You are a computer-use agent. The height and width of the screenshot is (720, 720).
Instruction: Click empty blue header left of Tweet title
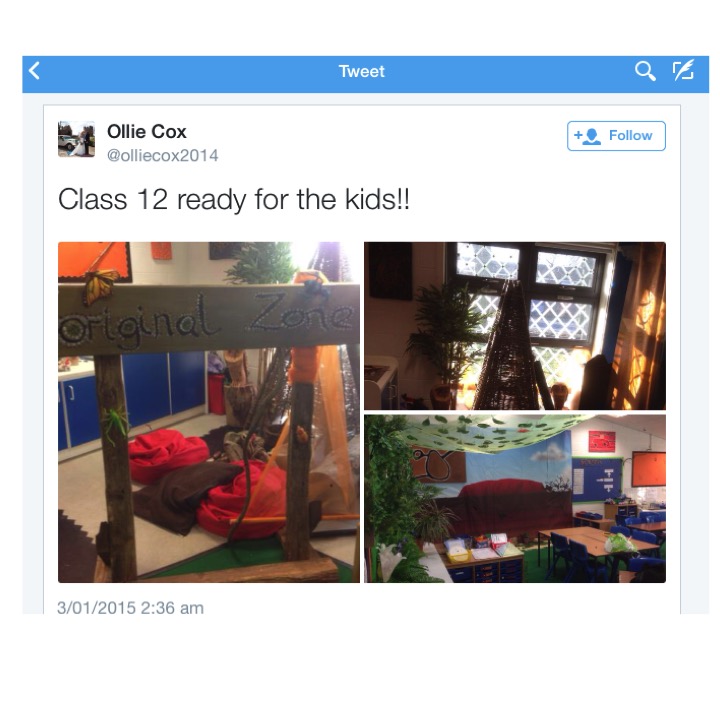(x=184, y=71)
